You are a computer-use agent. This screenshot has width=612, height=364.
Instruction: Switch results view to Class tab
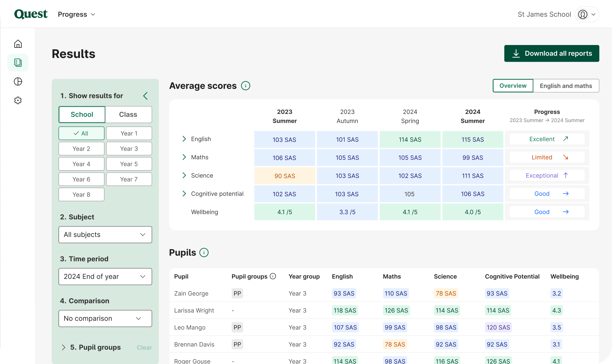click(128, 115)
